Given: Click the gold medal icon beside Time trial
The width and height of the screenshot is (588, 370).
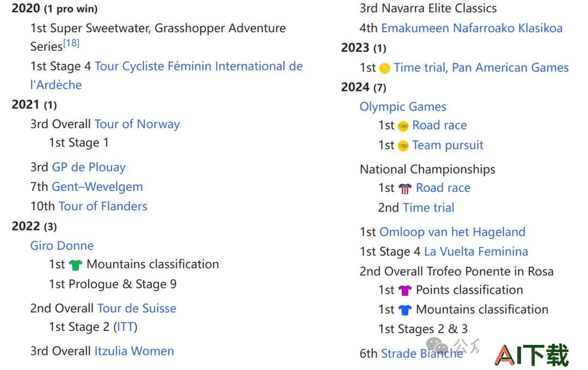Looking at the screenshot, I should click(x=384, y=68).
